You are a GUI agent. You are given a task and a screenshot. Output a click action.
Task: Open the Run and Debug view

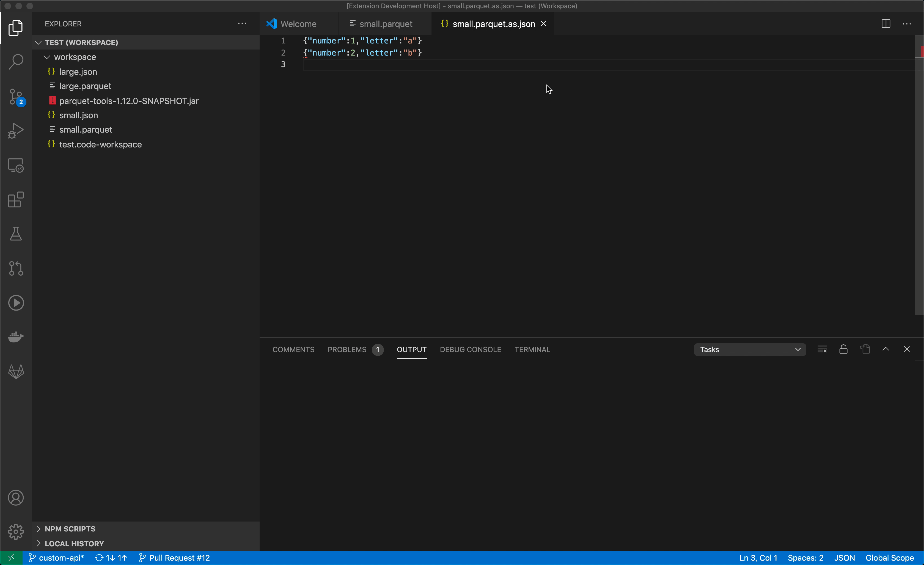tap(16, 131)
